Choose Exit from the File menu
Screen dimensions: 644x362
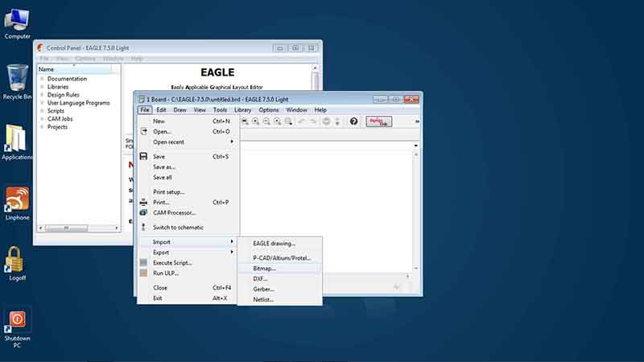tap(188, 298)
